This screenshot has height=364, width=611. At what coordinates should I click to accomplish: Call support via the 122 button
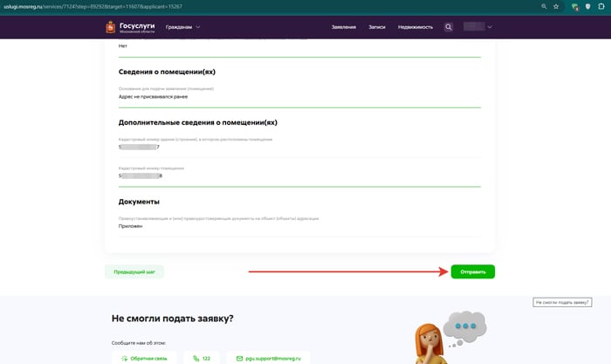tap(202, 358)
